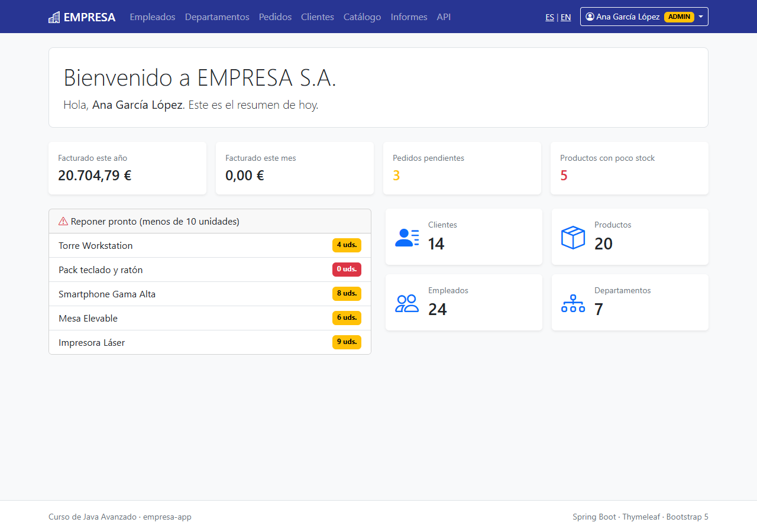Click the 6 uds. stock badge

[x=347, y=318]
